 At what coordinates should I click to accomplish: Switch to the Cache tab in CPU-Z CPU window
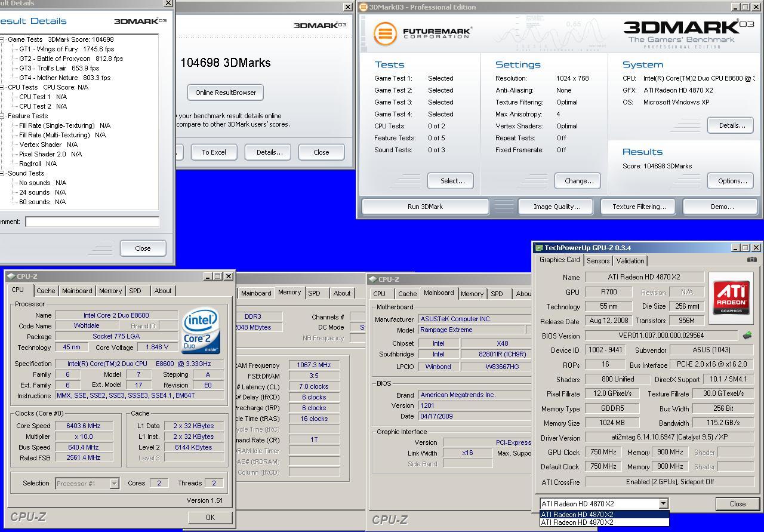[x=45, y=291]
